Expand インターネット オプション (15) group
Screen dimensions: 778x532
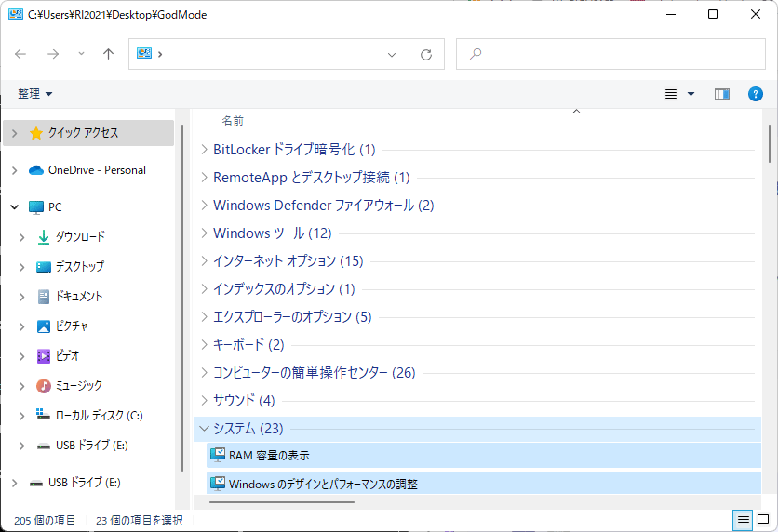[x=204, y=260]
